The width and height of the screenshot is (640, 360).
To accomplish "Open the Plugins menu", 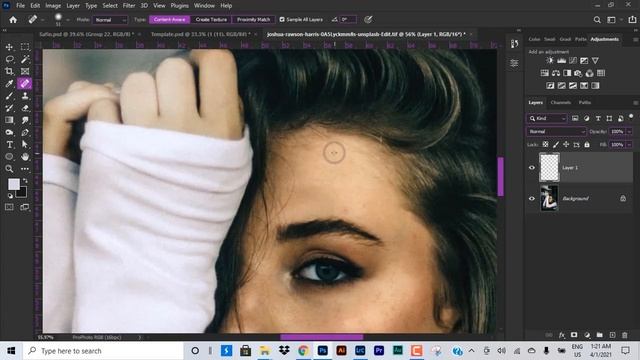I will click(180, 6).
